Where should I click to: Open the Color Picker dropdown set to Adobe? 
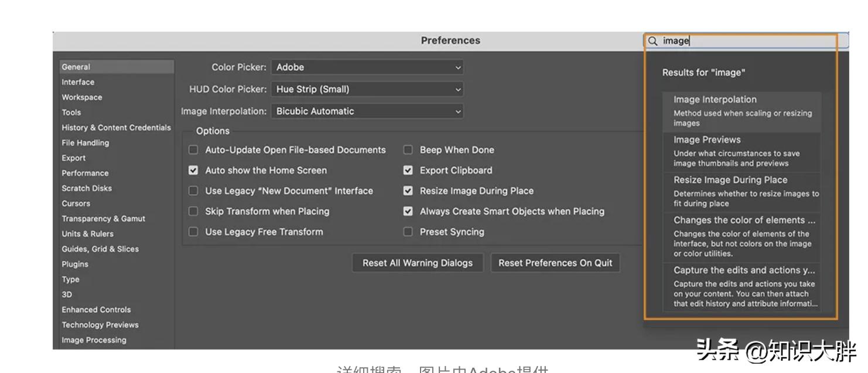coord(367,67)
